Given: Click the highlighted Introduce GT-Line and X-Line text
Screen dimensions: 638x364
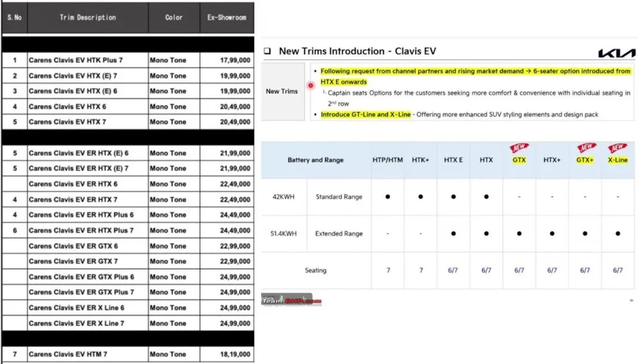Looking at the screenshot, I should tap(365, 114).
